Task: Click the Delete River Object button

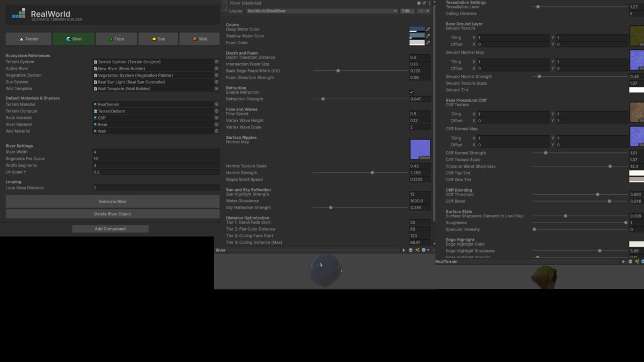Action: point(113,214)
